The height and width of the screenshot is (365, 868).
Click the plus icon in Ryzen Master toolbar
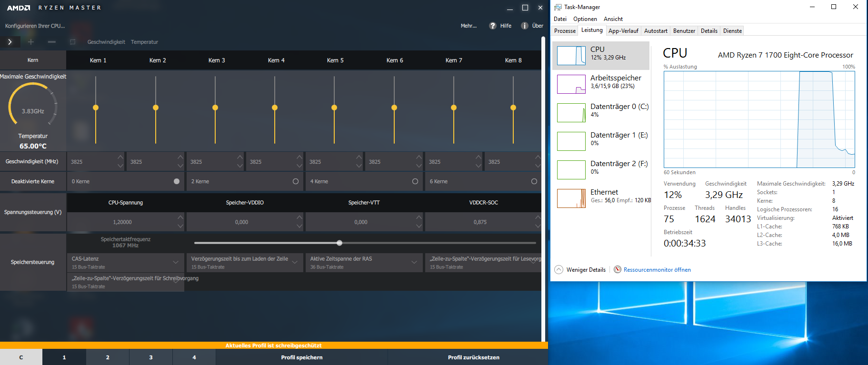pos(31,42)
